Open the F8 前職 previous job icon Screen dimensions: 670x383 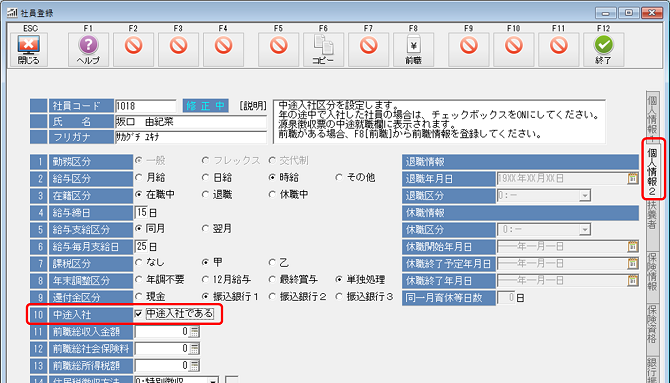pyautogui.click(x=413, y=49)
